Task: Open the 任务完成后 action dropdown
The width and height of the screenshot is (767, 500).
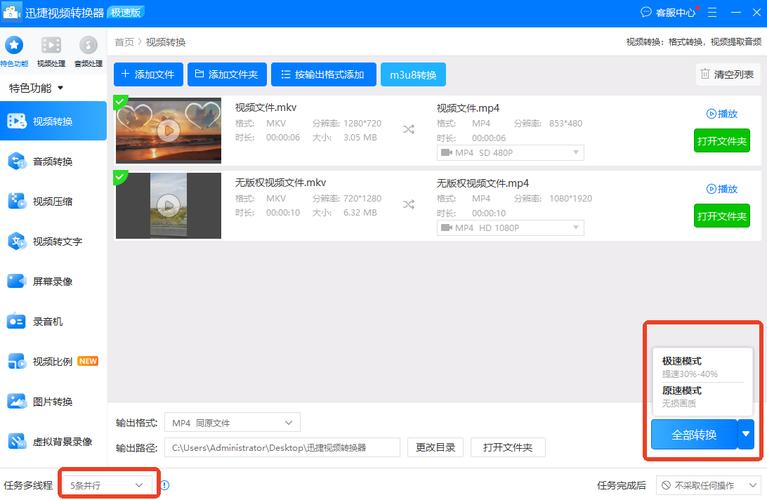Action: tap(707, 485)
